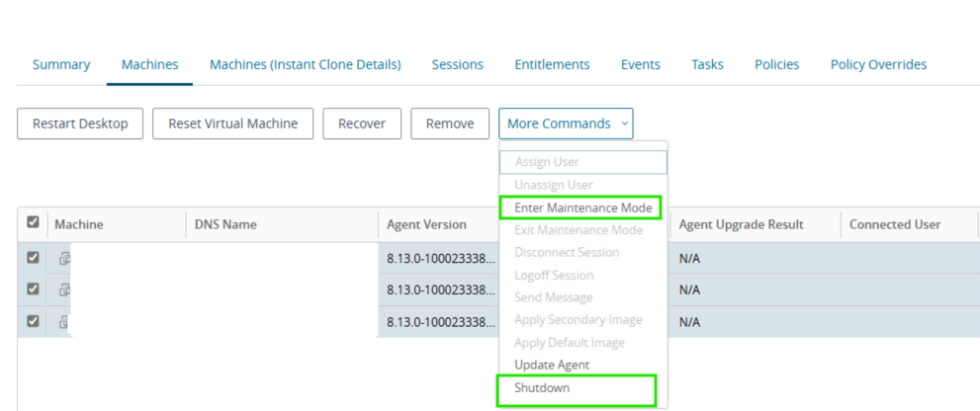
Task: Open the Sessions tab
Action: 457,64
